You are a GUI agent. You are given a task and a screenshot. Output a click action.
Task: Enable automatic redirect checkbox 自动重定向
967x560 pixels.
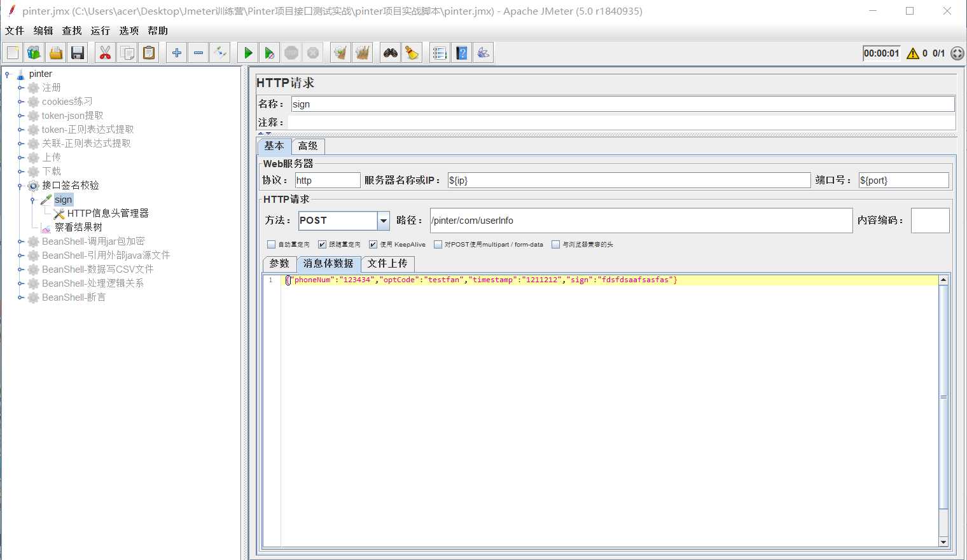(272, 244)
